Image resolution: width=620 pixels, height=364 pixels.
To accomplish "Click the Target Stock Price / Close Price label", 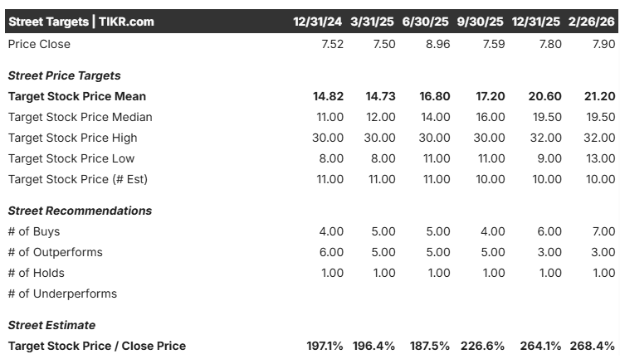I will [96, 346].
